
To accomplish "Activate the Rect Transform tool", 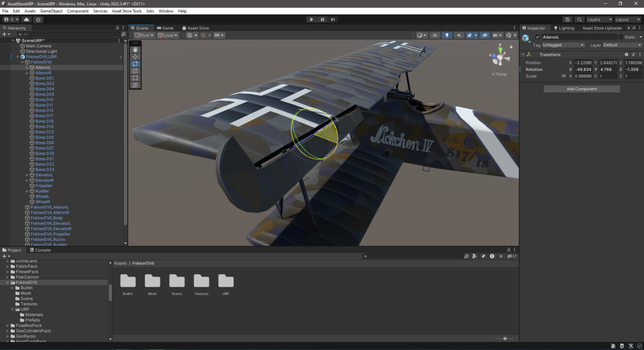I will pyautogui.click(x=135, y=78).
